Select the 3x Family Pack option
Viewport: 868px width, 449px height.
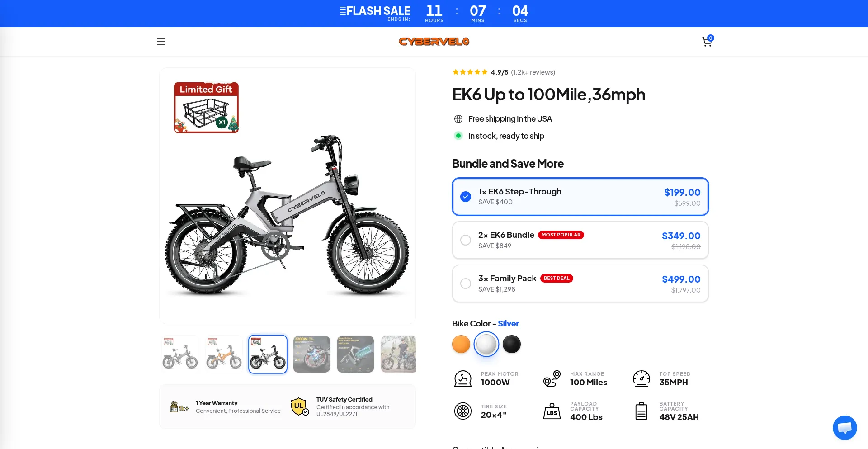580,284
